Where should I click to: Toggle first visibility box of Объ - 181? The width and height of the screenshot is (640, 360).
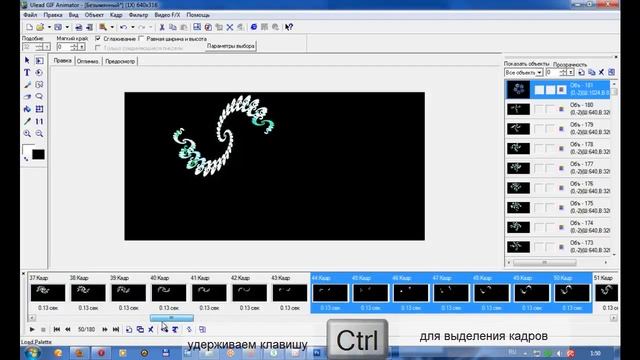click(x=539, y=89)
